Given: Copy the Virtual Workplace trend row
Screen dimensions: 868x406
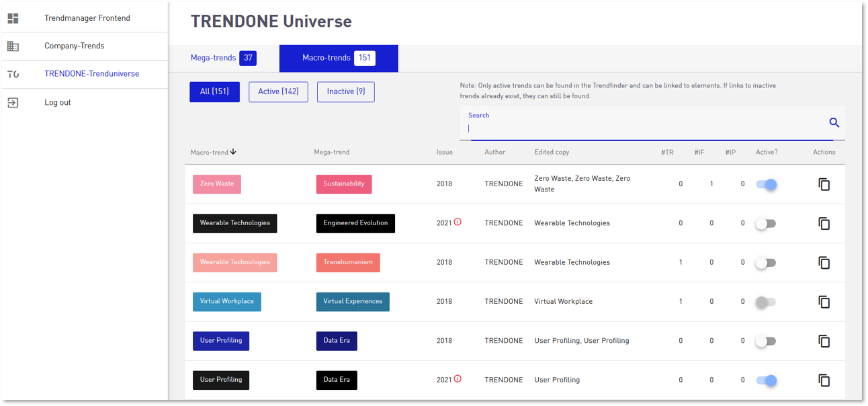Looking at the screenshot, I should point(824,302).
